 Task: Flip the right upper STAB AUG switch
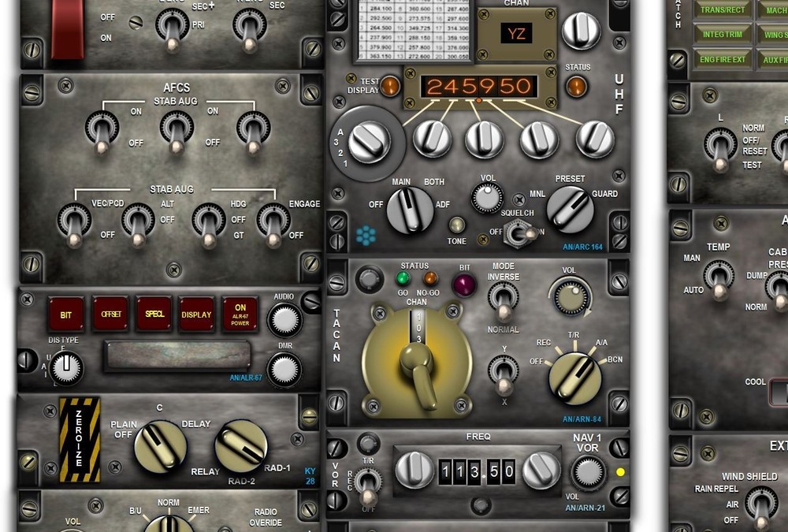[253, 132]
